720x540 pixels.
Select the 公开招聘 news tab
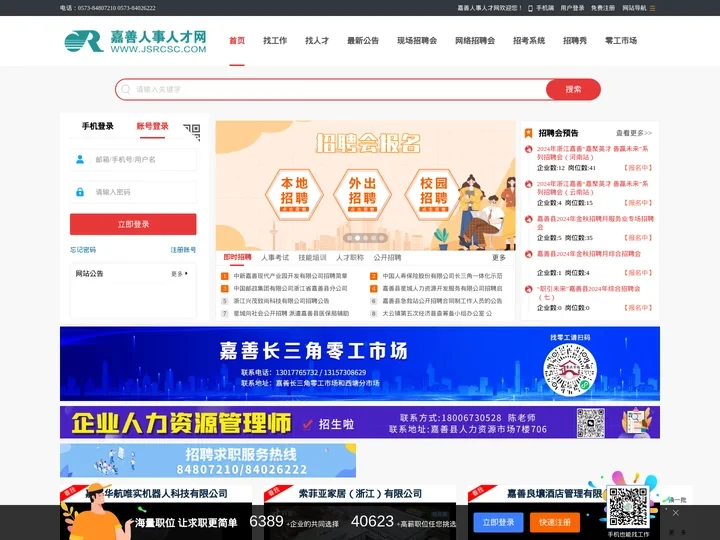tap(387, 257)
